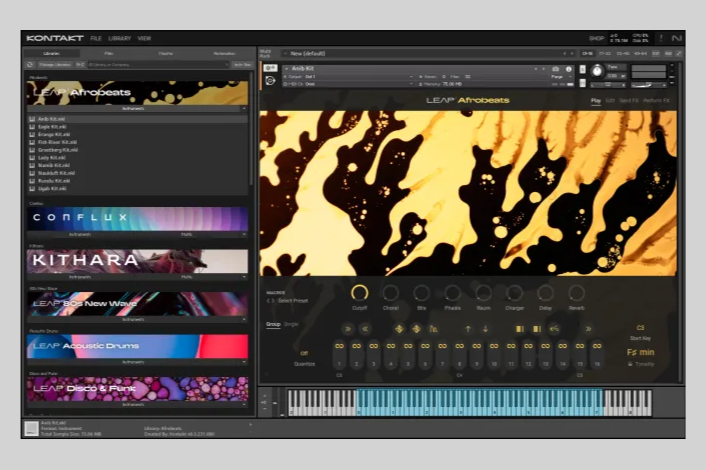The height and width of the screenshot is (470, 706).
Task: Switch to the Automation browser tab
Action: [225, 54]
